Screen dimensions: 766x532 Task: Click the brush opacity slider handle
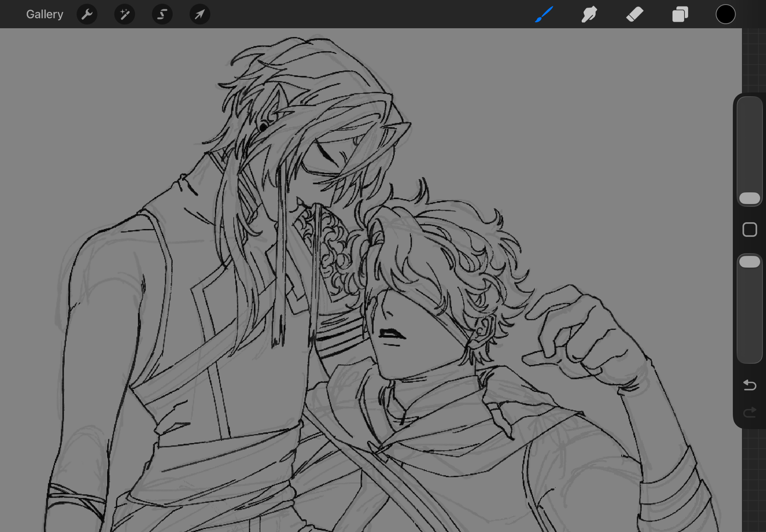pyautogui.click(x=750, y=262)
